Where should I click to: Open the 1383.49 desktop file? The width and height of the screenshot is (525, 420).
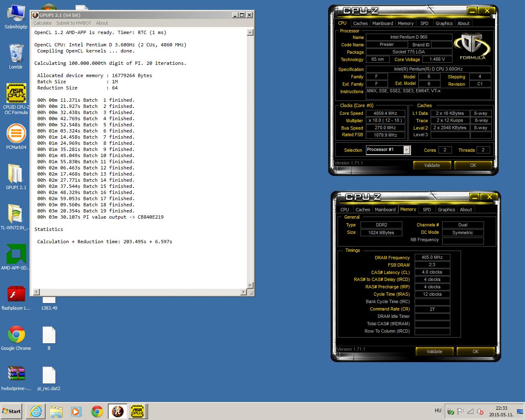(49, 304)
